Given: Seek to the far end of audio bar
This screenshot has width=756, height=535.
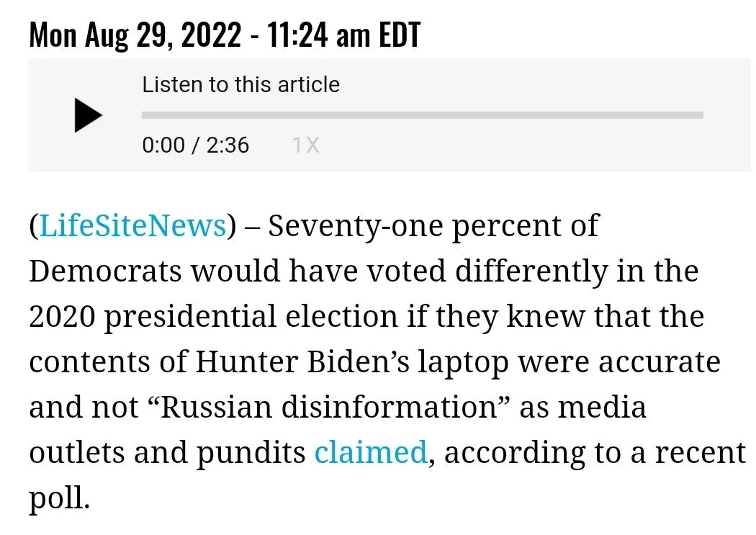Looking at the screenshot, I should coord(701,115).
